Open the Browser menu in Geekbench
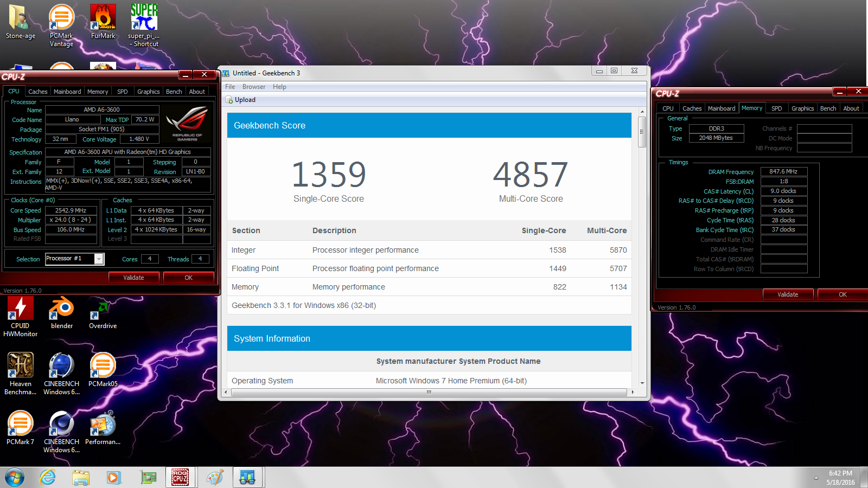Screen dimensions: 868x488 [x=254, y=87]
